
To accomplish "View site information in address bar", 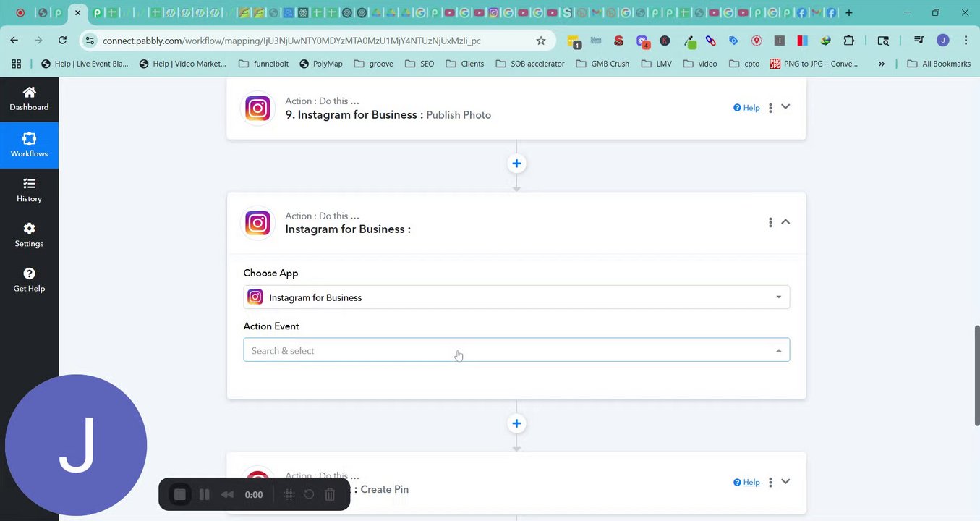I will point(89,41).
